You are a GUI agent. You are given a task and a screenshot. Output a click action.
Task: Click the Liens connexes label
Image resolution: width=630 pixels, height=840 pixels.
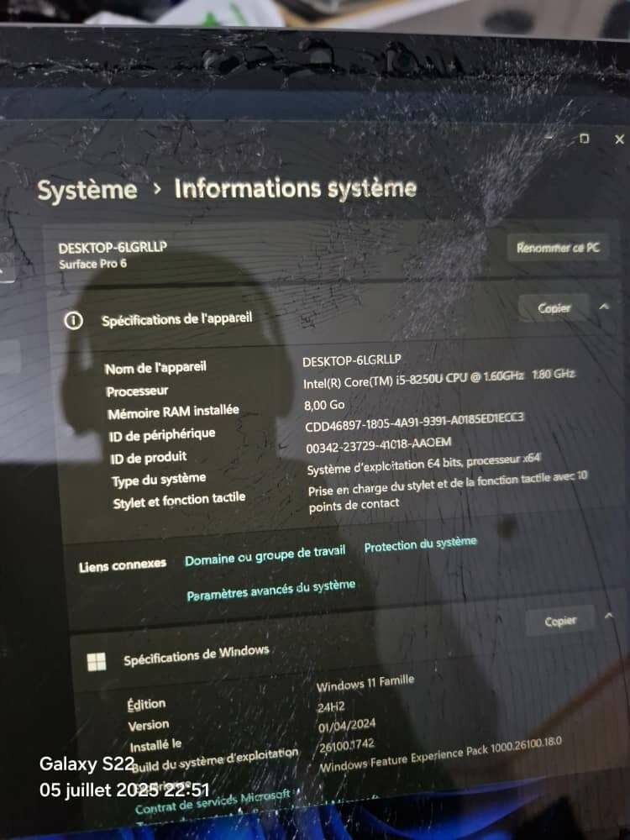pos(123,565)
